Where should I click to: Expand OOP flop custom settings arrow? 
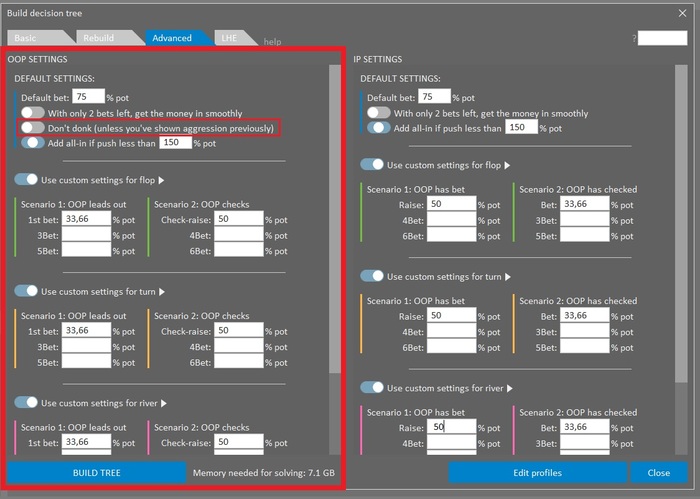[162, 180]
